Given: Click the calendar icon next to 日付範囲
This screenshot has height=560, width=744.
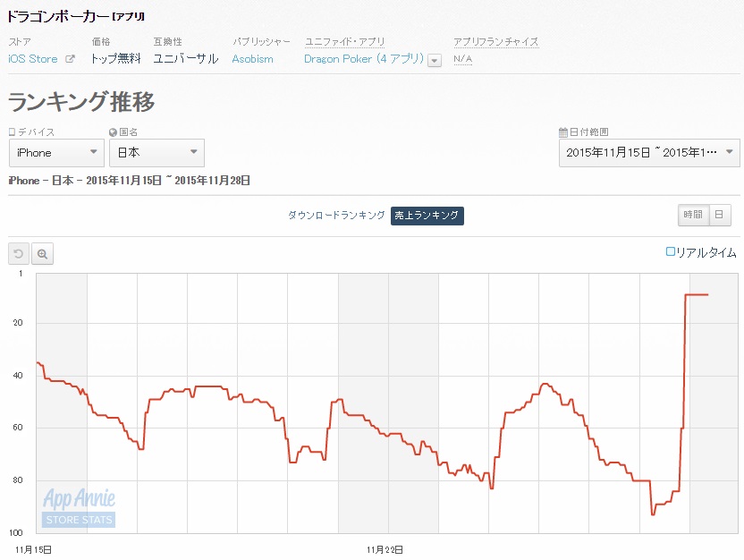Looking at the screenshot, I should coord(563,132).
